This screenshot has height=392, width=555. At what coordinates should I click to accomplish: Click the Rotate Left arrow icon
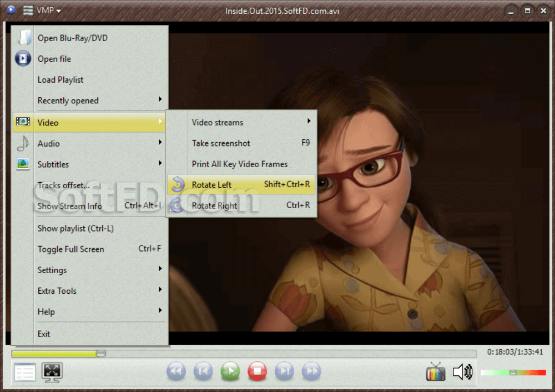[178, 184]
